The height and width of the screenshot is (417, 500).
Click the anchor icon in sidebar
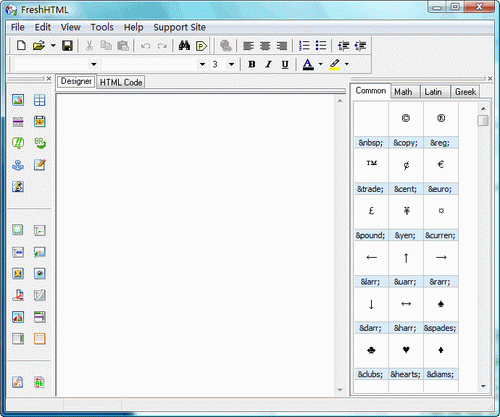click(x=18, y=165)
